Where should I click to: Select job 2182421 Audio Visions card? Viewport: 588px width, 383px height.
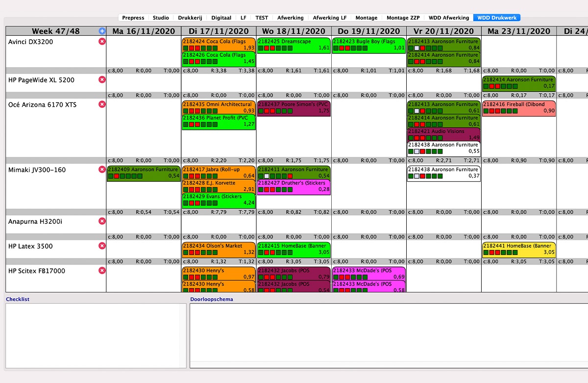click(x=443, y=135)
